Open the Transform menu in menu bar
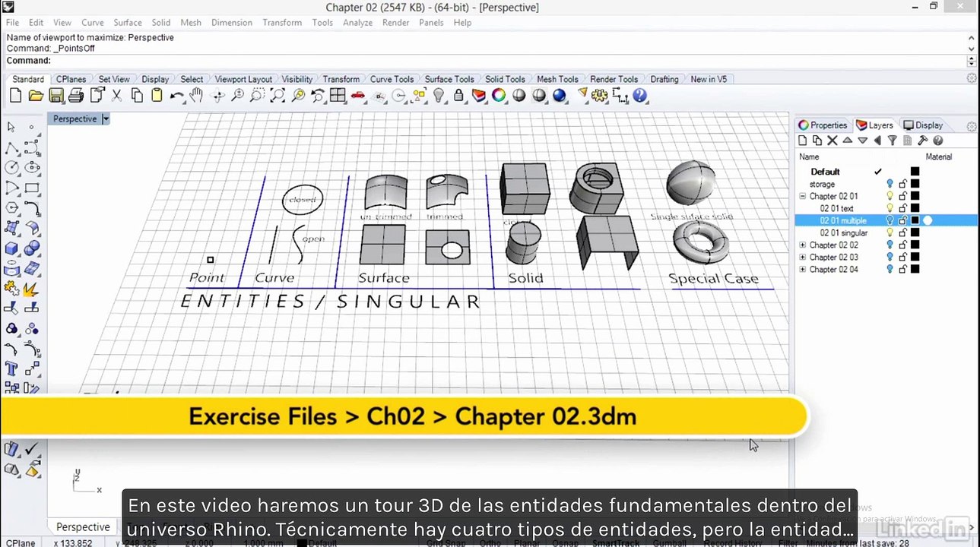The height and width of the screenshot is (547, 980). coord(282,23)
